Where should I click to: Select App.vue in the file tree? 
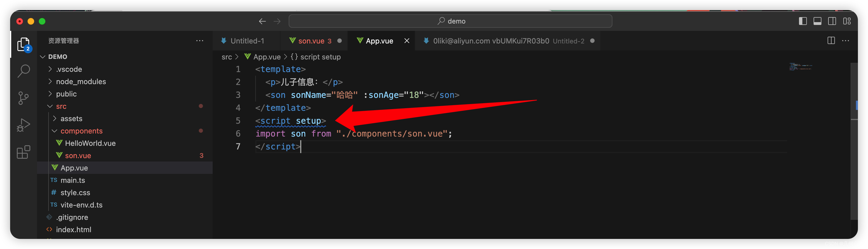125,168
